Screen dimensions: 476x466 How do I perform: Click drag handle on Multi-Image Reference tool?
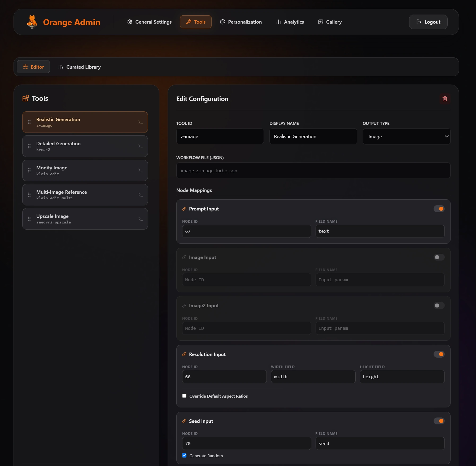click(29, 195)
